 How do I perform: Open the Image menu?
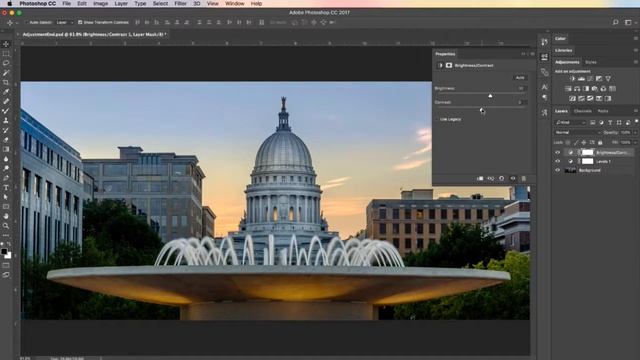coord(100,4)
